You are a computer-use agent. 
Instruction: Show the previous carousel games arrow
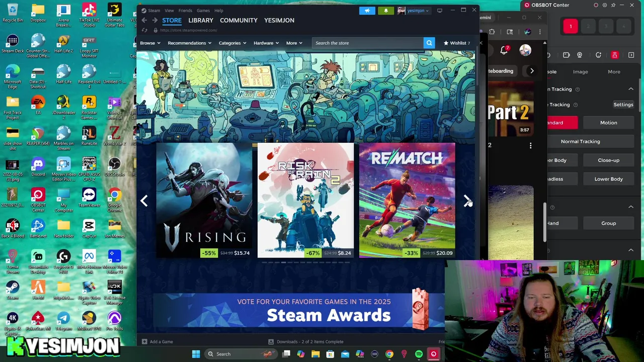pyautogui.click(x=144, y=201)
